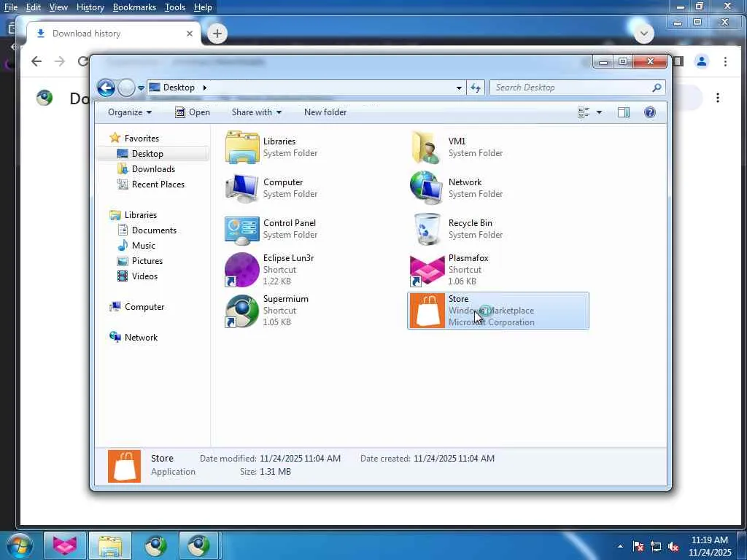This screenshot has height=560, width=747.
Task: Open the Libraries system folder icon
Action: click(242, 147)
